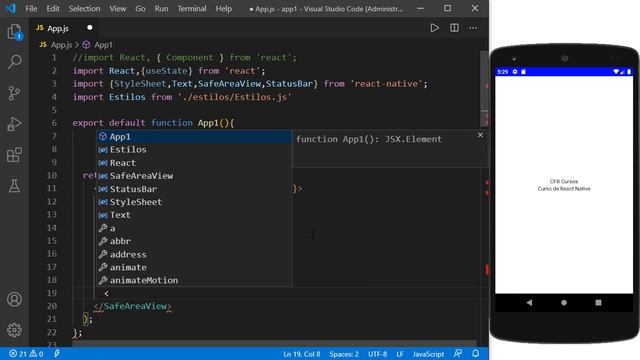Screen dimensions: 640x360
Task: Click Ln 19, Col 8 in status bar
Action: pyautogui.click(x=302, y=354)
